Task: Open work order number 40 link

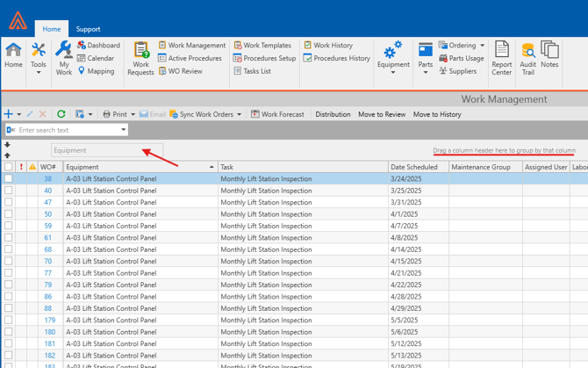Action: (x=48, y=191)
